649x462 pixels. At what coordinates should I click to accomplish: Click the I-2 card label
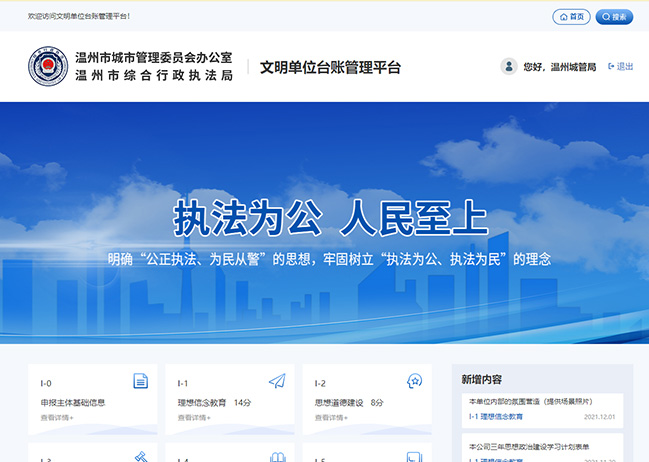[x=320, y=383]
